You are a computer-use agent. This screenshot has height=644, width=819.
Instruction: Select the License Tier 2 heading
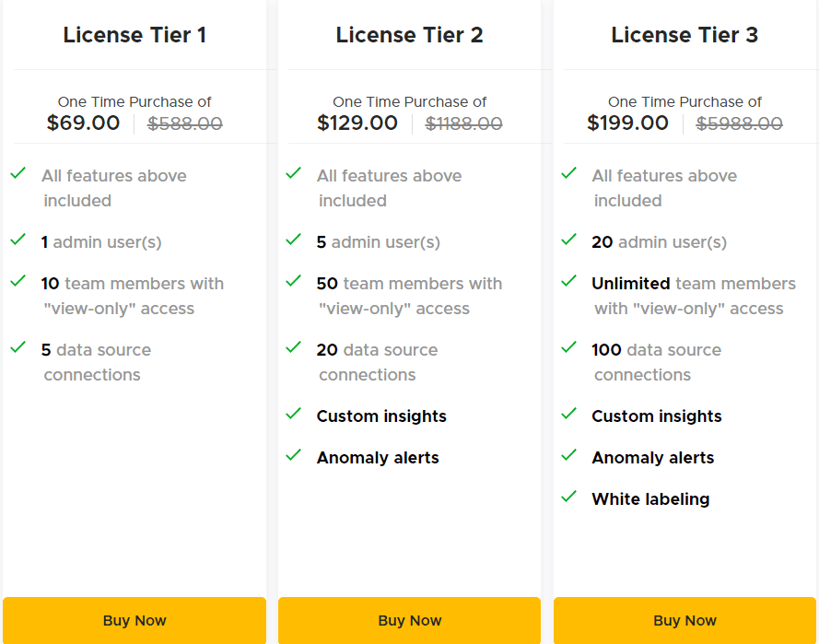tap(409, 34)
